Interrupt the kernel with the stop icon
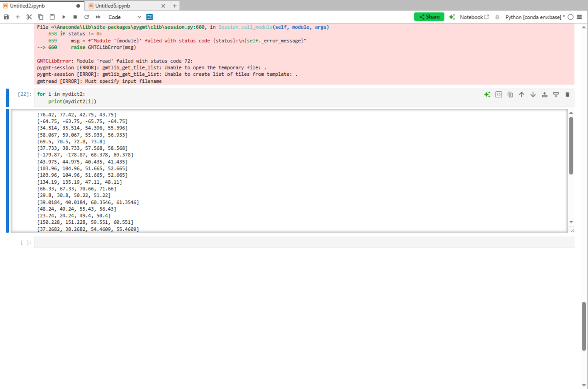 pyautogui.click(x=75, y=17)
